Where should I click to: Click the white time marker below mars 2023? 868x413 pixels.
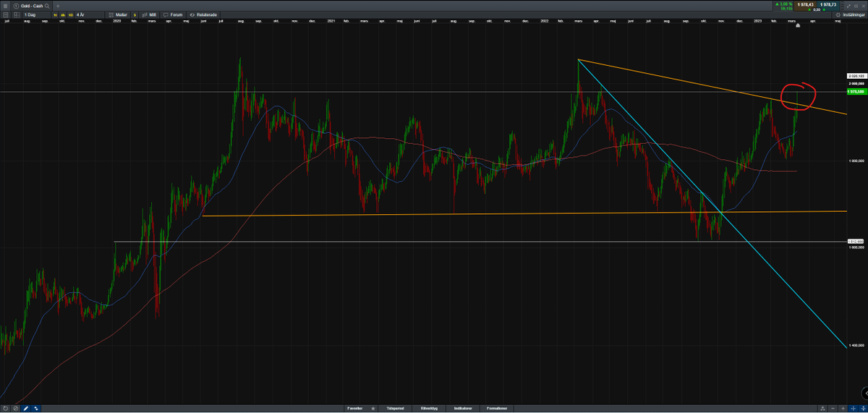797,25
